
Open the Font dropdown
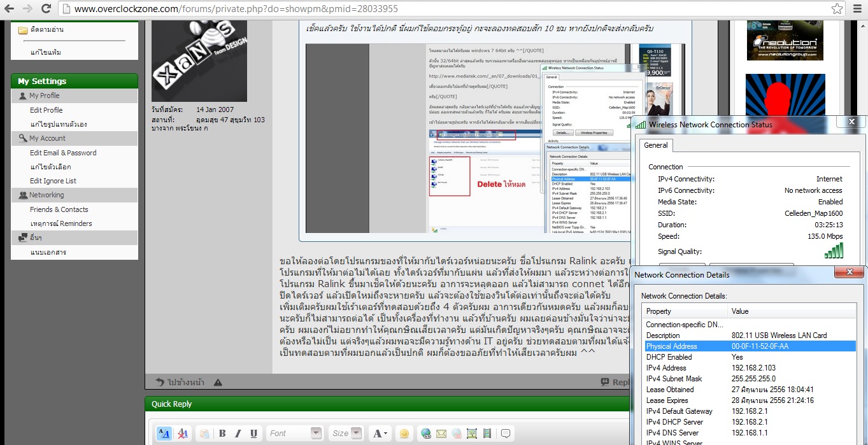pos(294,434)
